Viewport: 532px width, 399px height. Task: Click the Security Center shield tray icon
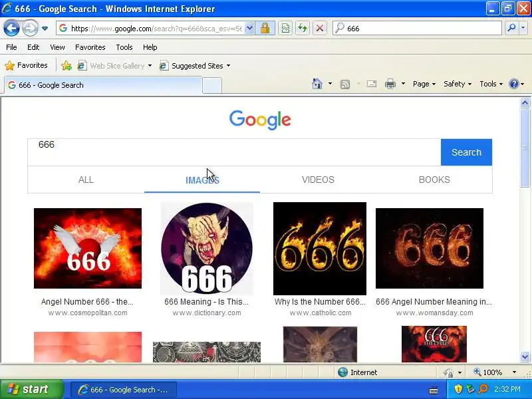(x=458, y=389)
